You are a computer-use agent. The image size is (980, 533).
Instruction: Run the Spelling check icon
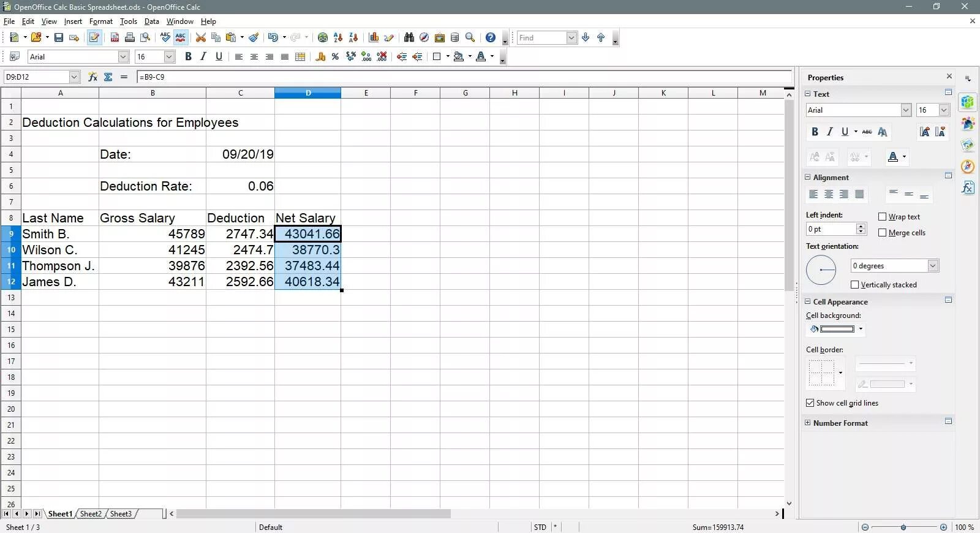pos(165,37)
